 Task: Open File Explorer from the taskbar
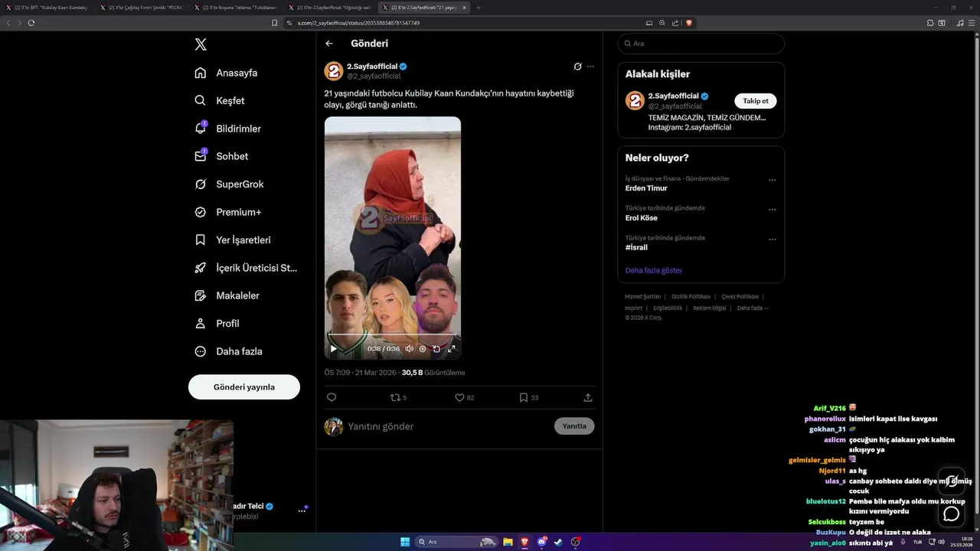point(508,542)
